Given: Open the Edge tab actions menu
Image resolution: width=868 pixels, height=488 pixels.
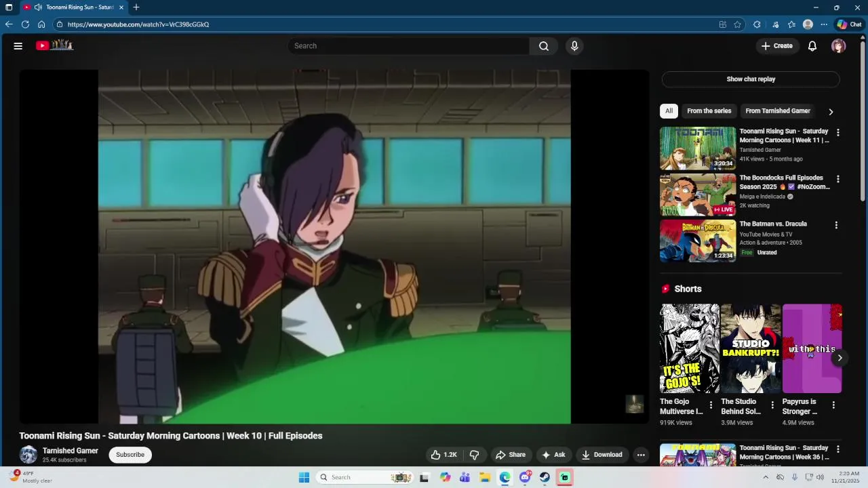Looking at the screenshot, I should pyautogui.click(x=9, y=7).
